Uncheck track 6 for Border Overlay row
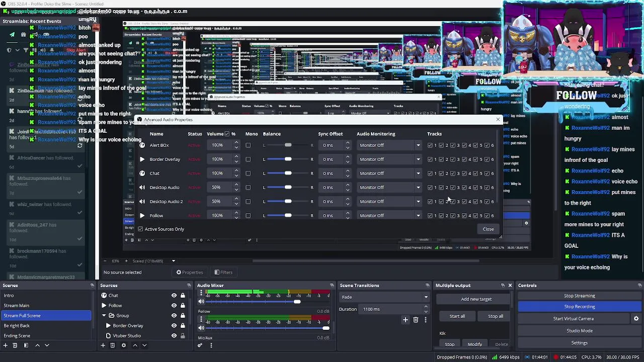 [x=487, y=159]
